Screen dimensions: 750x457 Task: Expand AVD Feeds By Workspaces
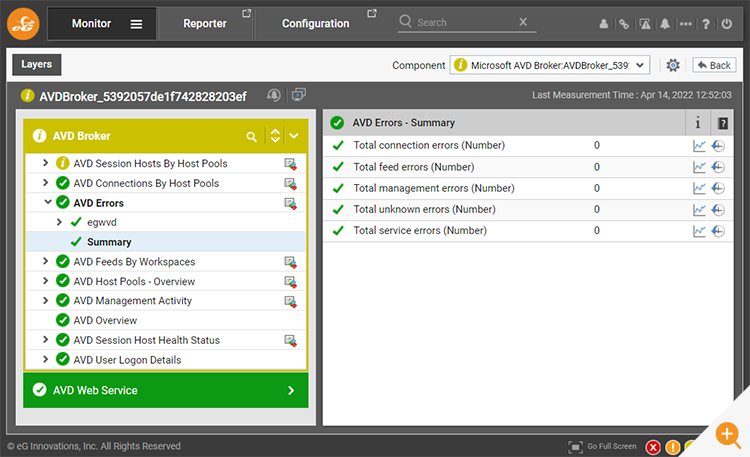click(45, 261)
